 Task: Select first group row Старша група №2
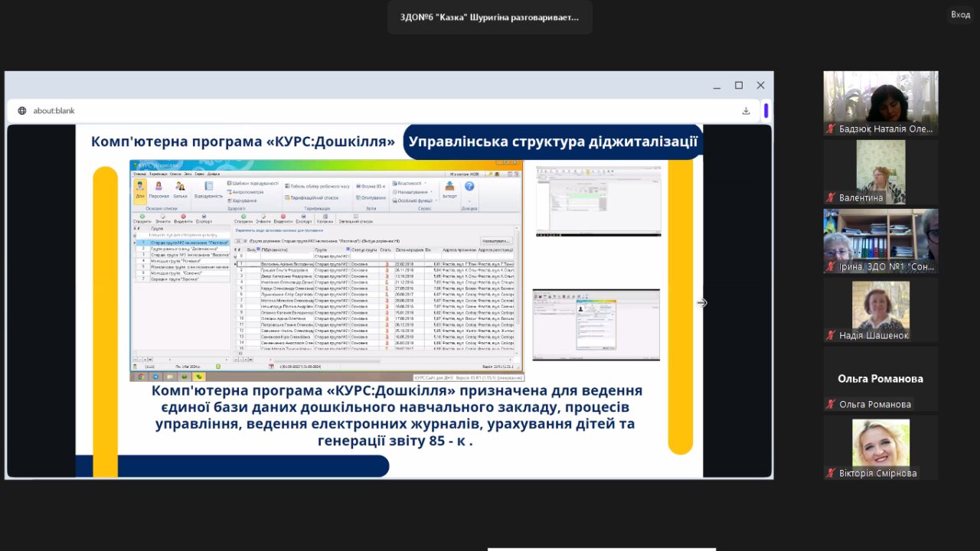pyautogui.click(x=182, y=243)
